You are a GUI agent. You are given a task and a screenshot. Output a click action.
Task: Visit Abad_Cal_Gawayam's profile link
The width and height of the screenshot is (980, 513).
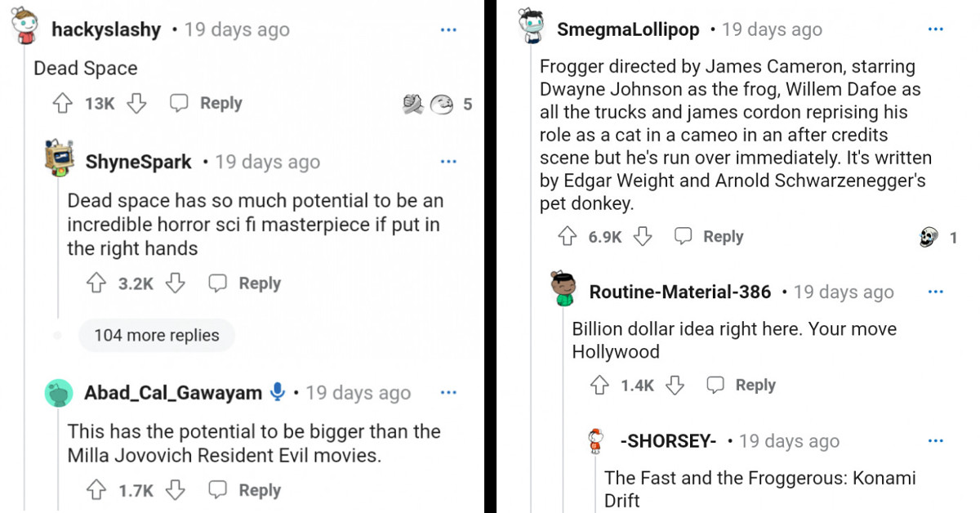(x=172, y=393)
